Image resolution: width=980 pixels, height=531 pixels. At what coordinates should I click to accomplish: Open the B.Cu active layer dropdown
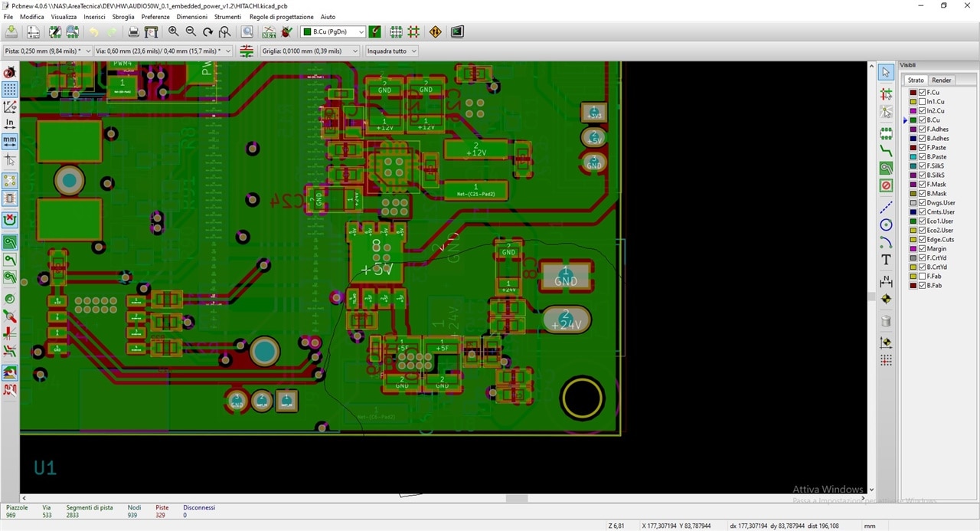point(332,31)
